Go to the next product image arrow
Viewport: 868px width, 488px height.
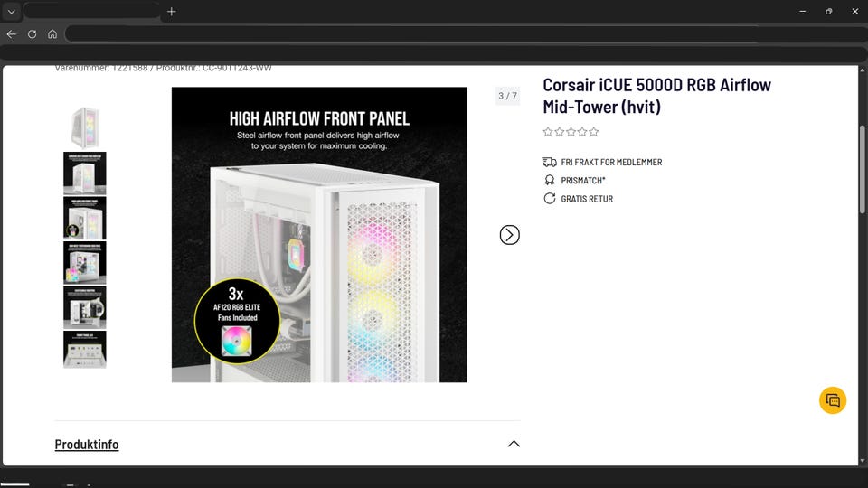tap(509, 235)
